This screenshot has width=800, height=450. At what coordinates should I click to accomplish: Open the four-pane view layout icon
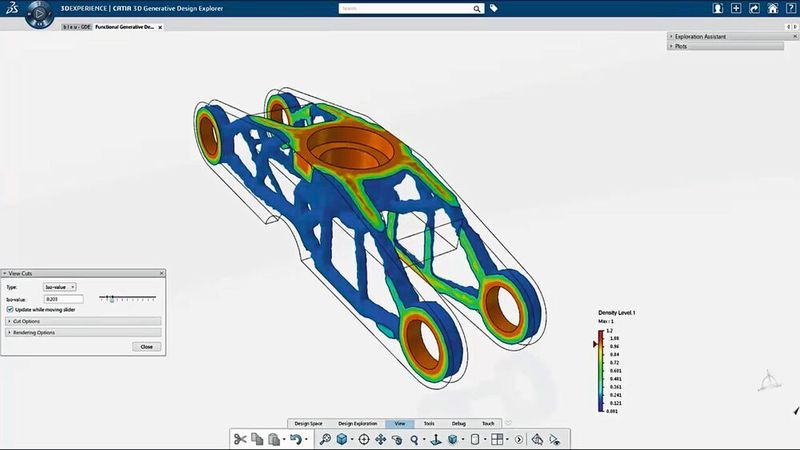click(497, 439)
